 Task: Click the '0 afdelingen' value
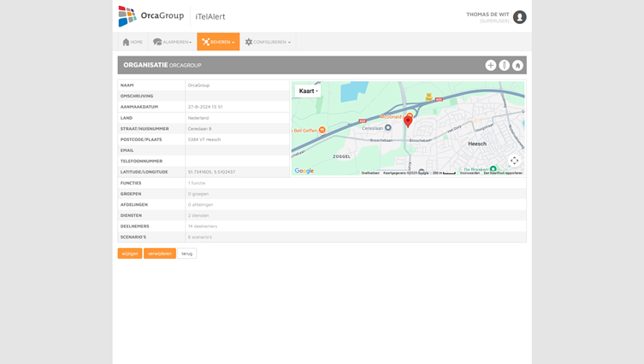point(200,204)
